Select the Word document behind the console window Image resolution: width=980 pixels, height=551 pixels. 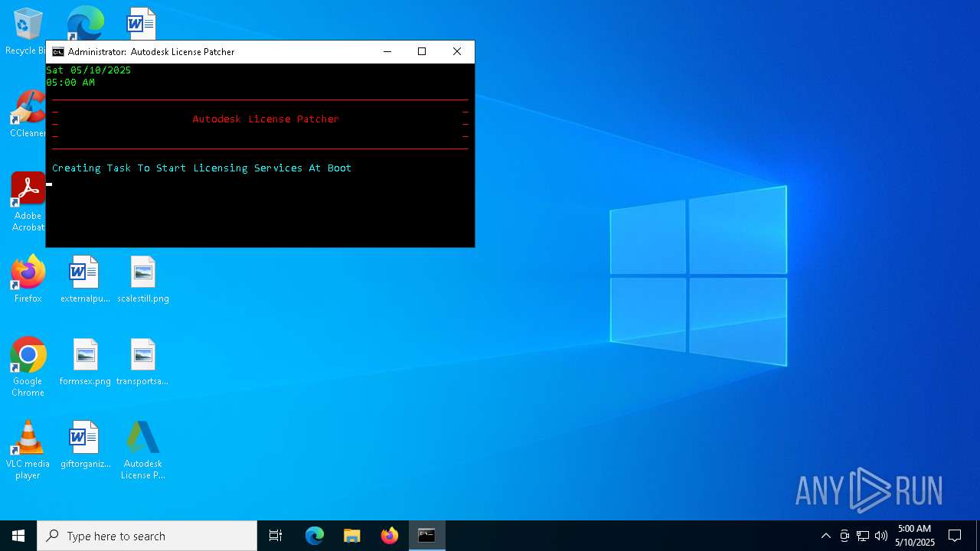142,23
